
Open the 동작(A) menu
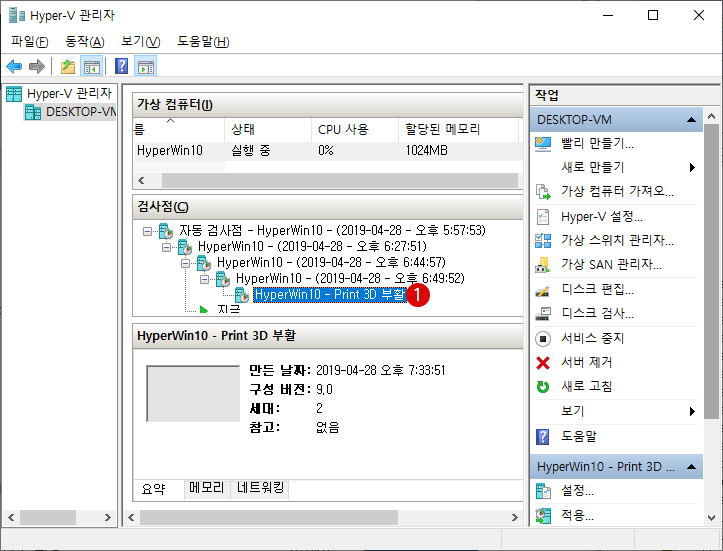point(85,41)
